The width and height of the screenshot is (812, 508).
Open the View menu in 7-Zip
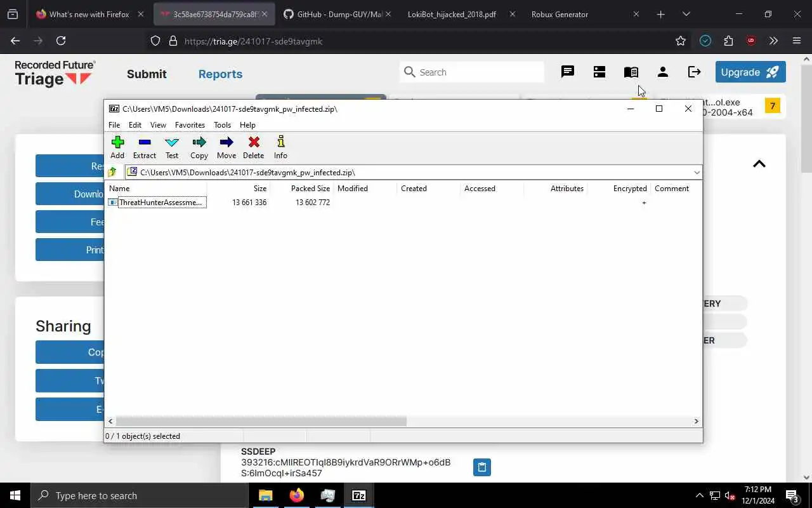tap(158, 125)
